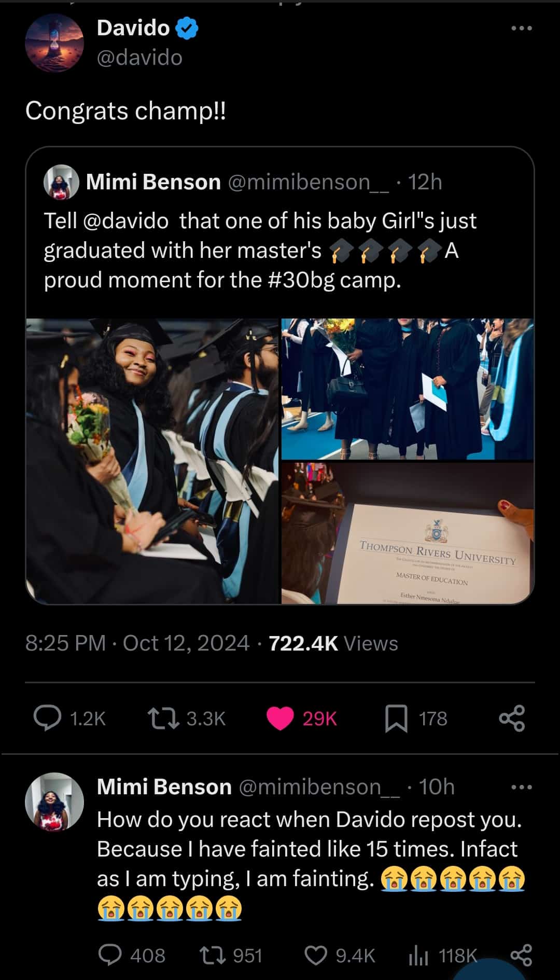View analytics for Mimi Benson's reply

click(418, 956)
